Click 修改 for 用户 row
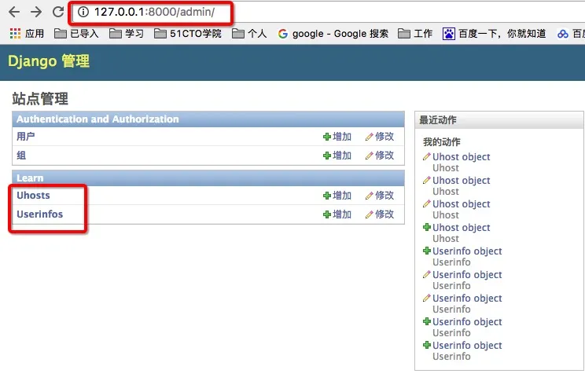Image resolution: width=585 pixels, height=392 pixels. click(380, 137)
